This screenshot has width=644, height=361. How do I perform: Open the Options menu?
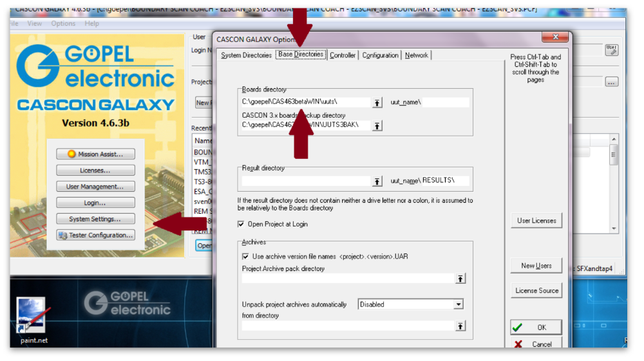point(63,23)
